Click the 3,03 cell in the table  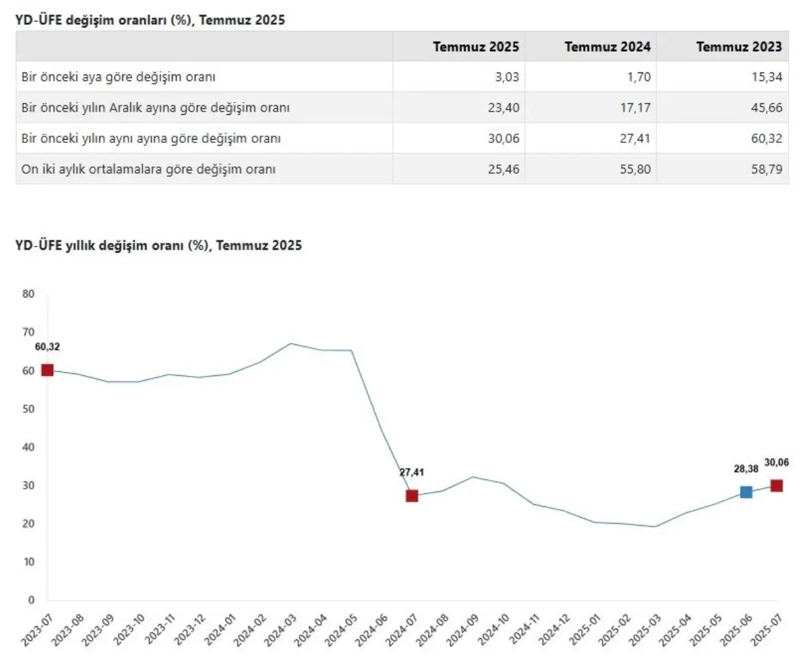coord(506,77)
